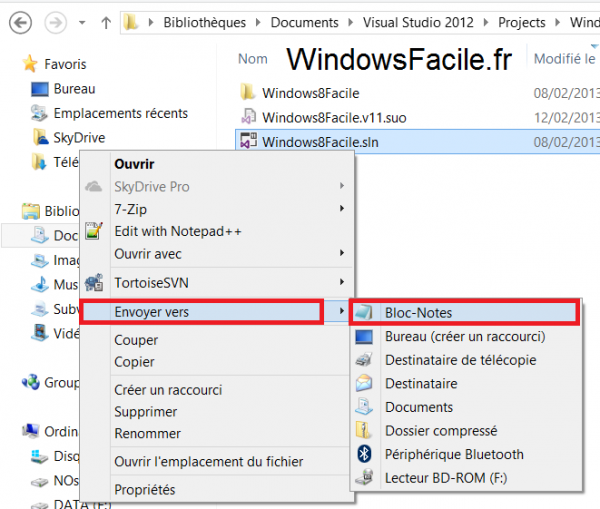
Task: Click the Bureau desktop icon in sidebar
Action: tap(40, 89)
